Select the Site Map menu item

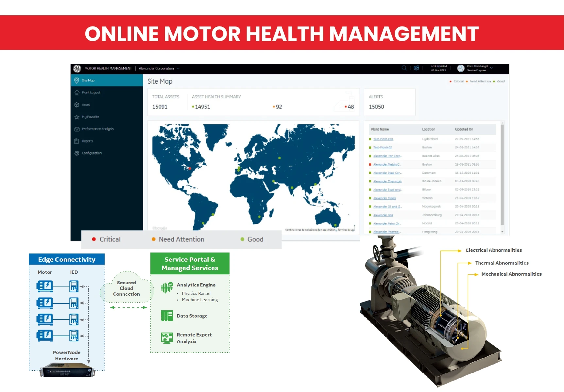(88, 80)
